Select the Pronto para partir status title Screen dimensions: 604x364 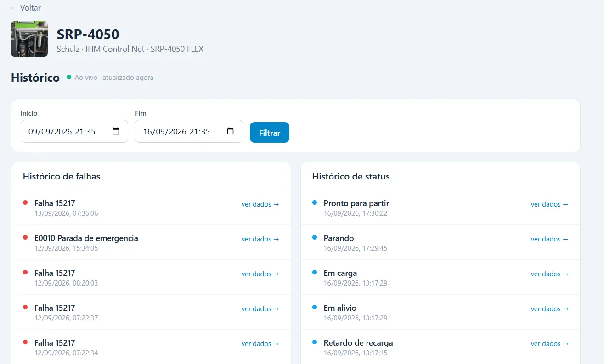click(356, 203)
